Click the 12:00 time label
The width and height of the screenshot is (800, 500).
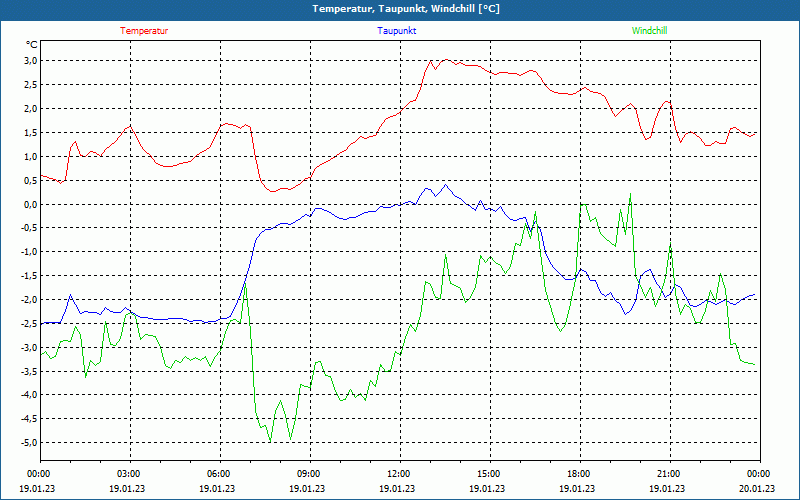coord(400,473)
